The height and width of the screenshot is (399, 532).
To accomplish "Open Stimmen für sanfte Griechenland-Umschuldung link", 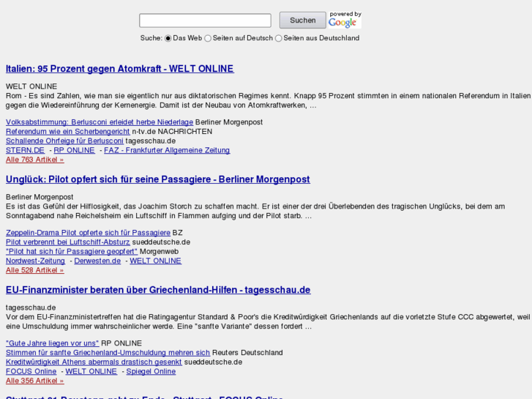I will click(108, 353).
